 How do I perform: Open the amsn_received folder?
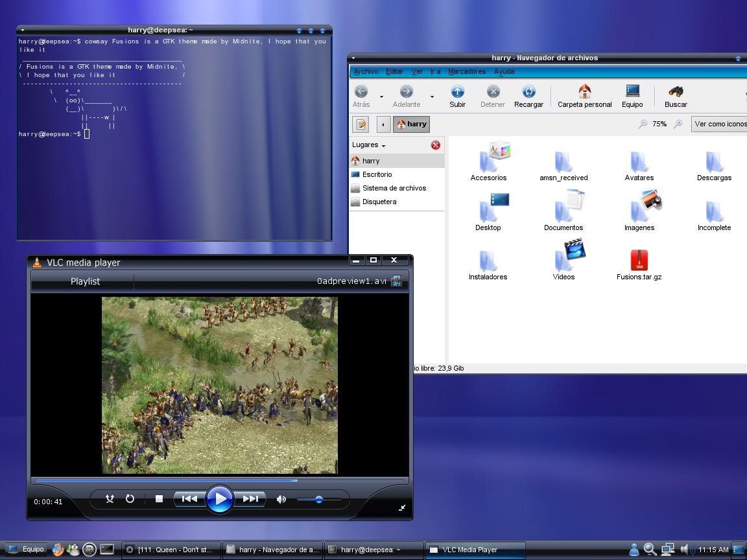pos(563,165)
